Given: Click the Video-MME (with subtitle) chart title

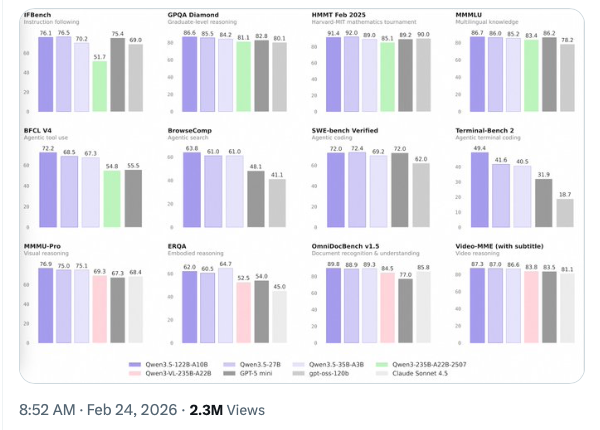Looking at the screenshot, I should [x=508, y=244].
